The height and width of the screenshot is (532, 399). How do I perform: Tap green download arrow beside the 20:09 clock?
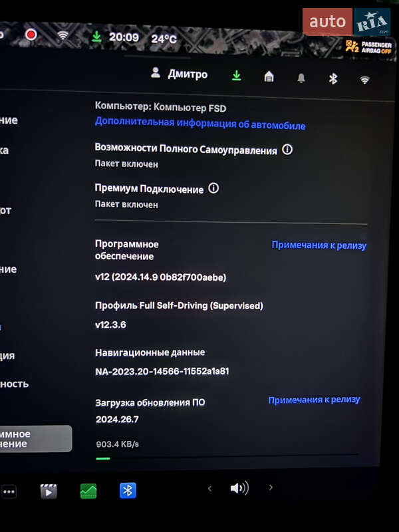coord(96,37)
